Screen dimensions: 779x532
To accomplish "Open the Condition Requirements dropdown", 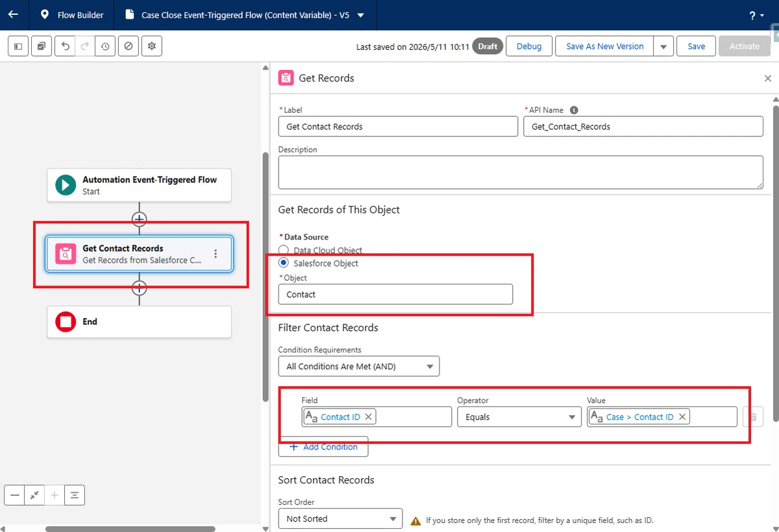I will point(359,367).
